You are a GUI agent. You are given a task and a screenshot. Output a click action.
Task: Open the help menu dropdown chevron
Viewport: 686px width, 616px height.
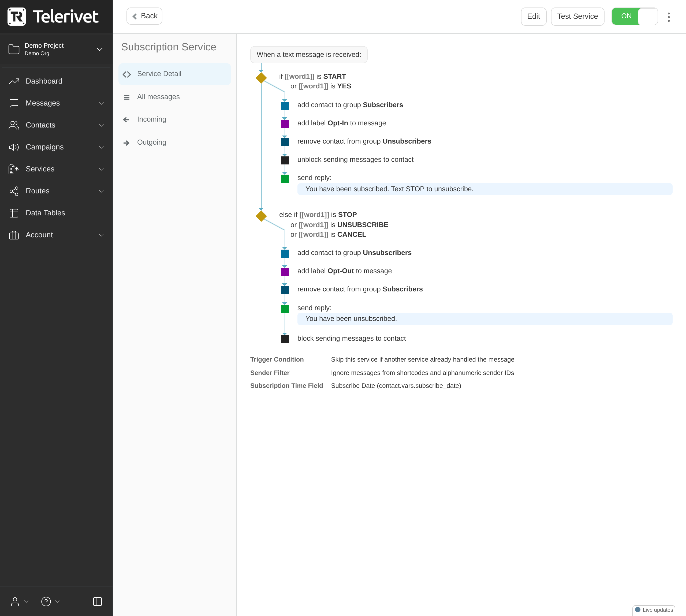pyautogui.click(x=57, y=602)
